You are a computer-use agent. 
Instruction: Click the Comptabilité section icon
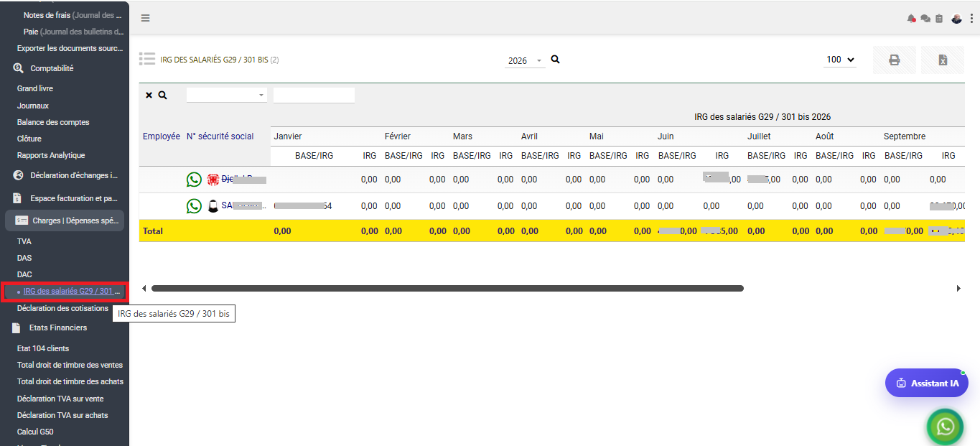(x=18, y=68)
